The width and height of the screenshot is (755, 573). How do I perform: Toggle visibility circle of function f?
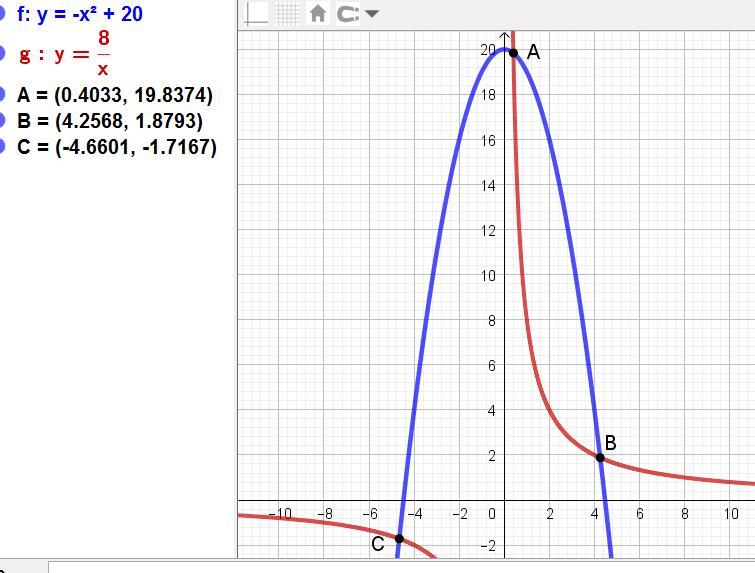(3, 15)
